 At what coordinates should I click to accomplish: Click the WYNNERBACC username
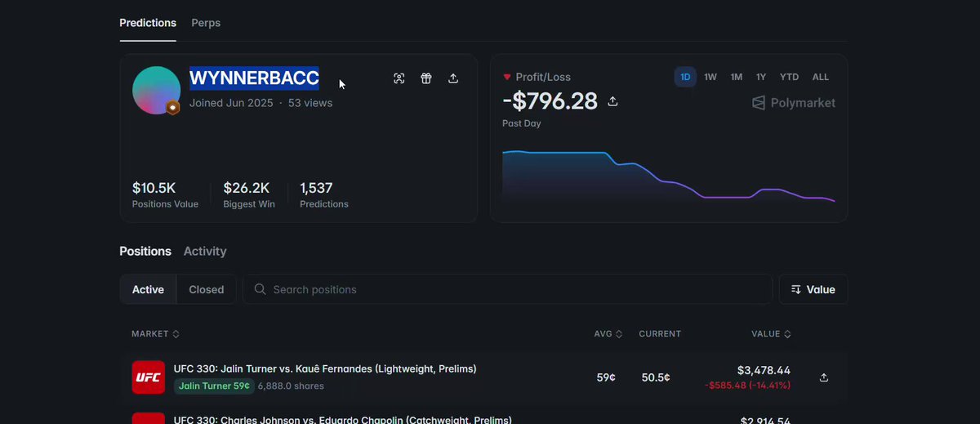tap(254, 78)
